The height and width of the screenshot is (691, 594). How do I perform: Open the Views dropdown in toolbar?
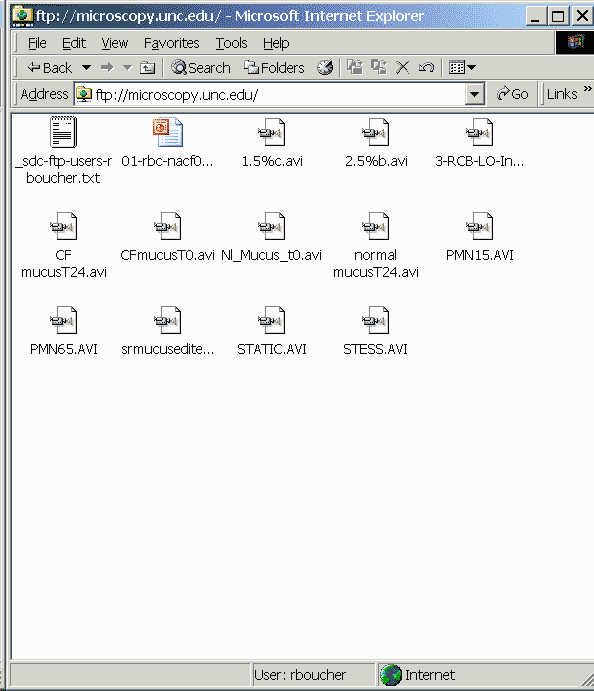462,67
